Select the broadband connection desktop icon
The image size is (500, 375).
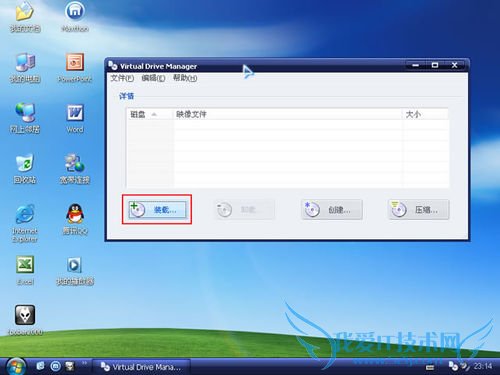75,168
